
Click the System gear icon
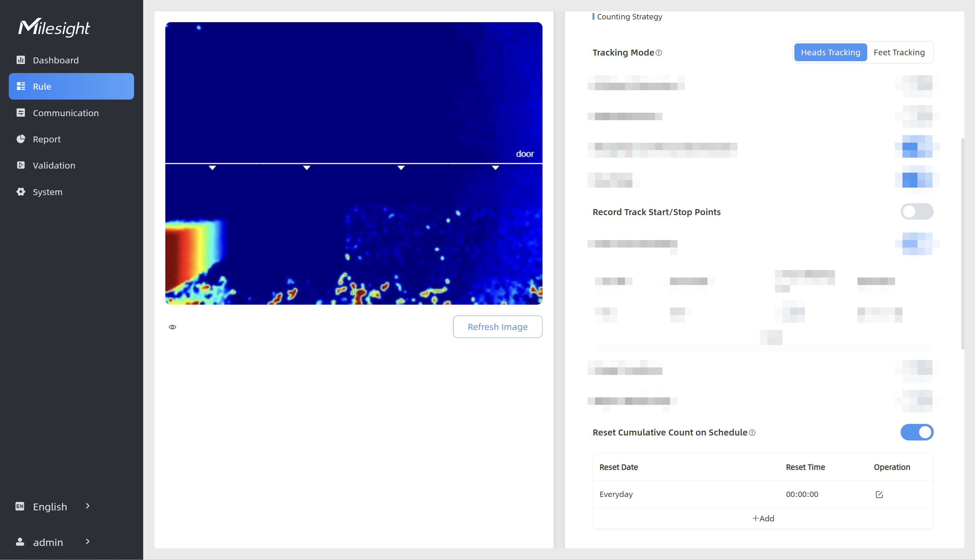pos(21,192)
